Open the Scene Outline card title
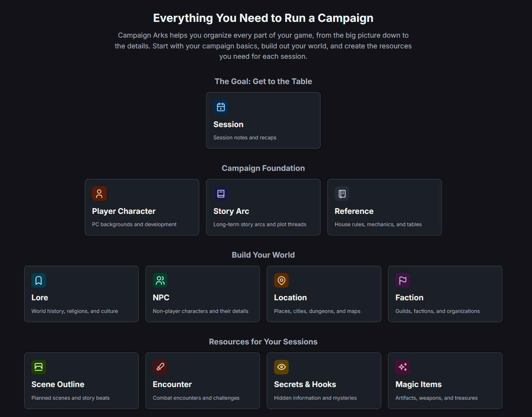The height and width of the screenshot is (417, 532). [x=58, y=384]
